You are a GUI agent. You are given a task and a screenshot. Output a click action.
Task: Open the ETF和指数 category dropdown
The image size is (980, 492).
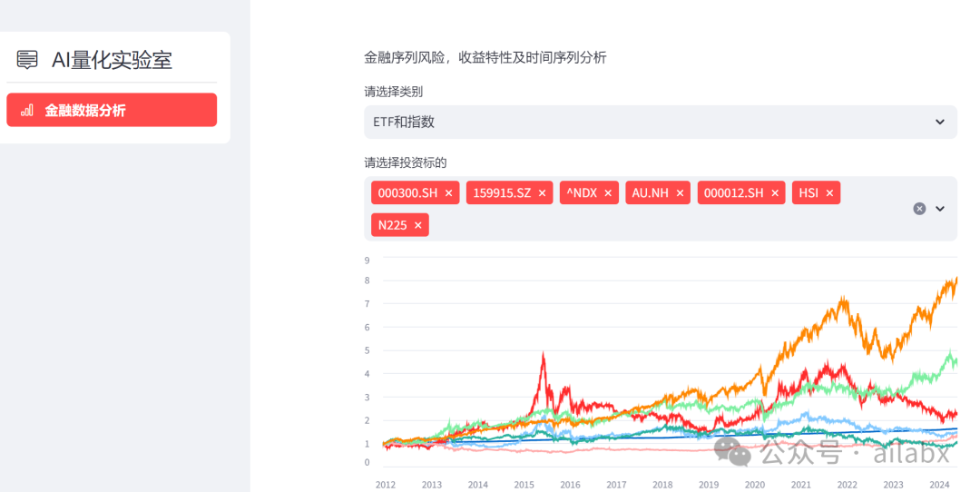(x=660, y=122)
